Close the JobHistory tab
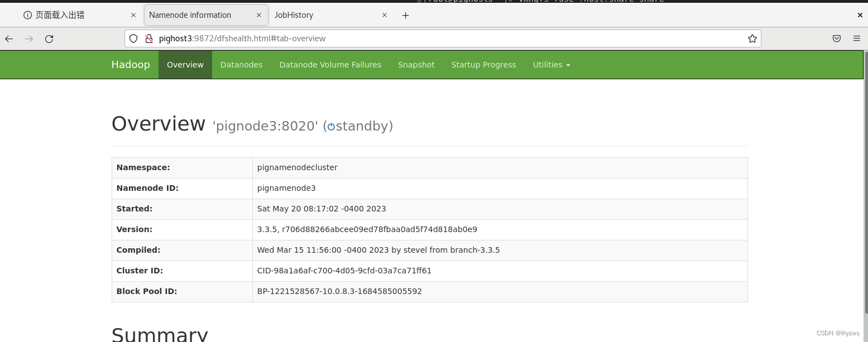 [x=385, y=15]
